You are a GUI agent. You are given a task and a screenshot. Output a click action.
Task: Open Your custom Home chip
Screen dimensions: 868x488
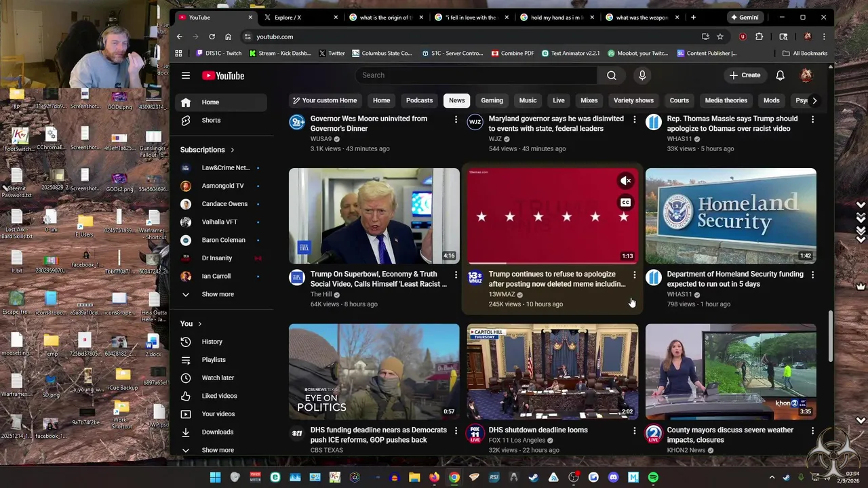[325, 100]
